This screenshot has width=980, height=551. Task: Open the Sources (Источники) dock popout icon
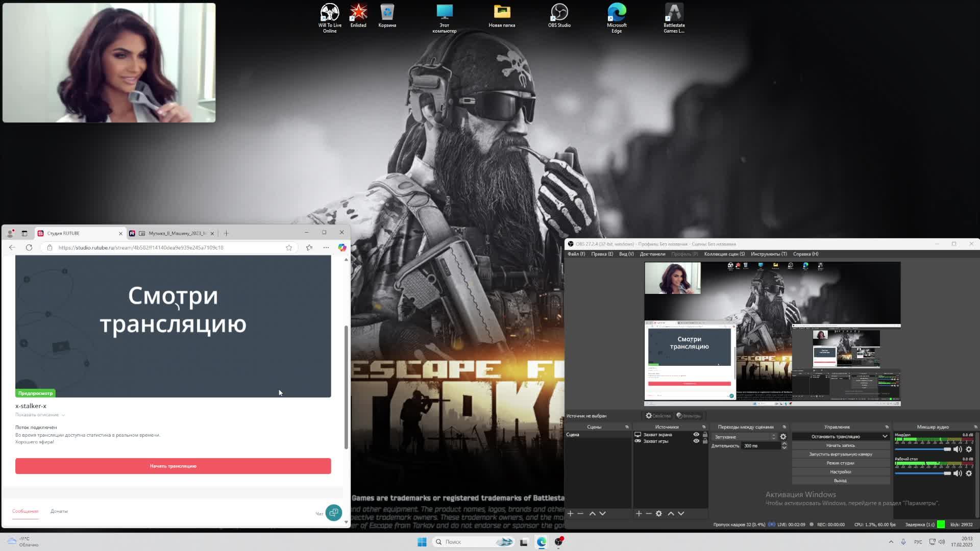click(704, 427)
